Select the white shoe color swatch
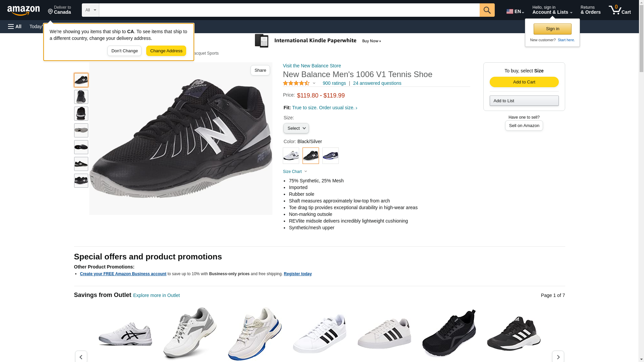The height and width of the screenshot is (362, 644). [x=291, y=156]
